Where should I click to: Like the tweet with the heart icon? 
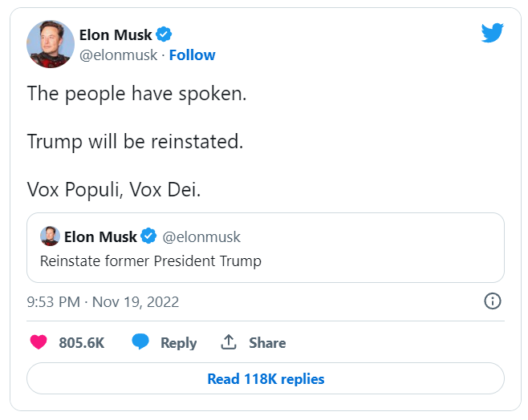click(39, 342)
